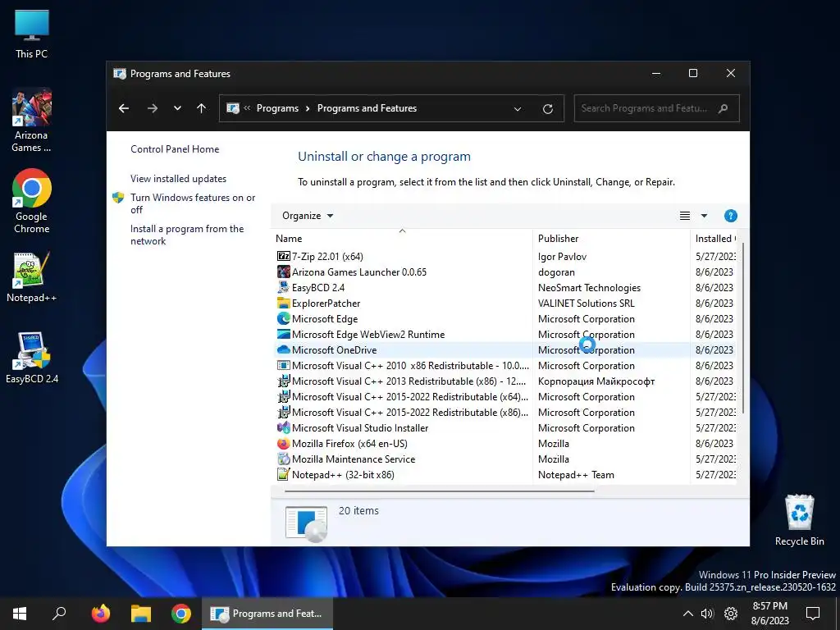Go forward with the right arrow
Screen dimensions: 840x630
153,108
